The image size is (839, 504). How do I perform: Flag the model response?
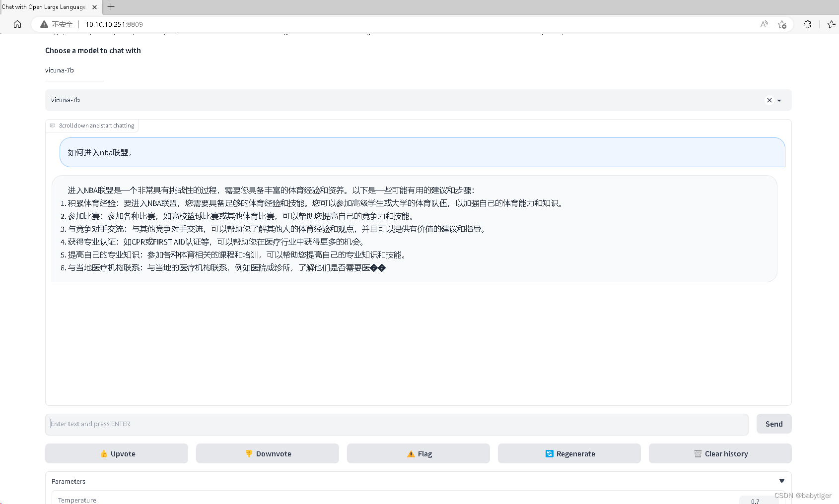(x=419, y=453)
